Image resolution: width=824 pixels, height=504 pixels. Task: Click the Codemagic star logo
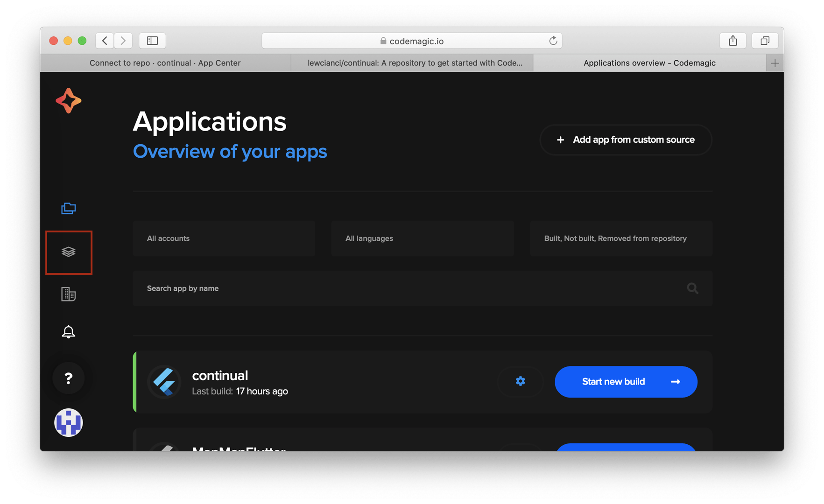(69, 100)
